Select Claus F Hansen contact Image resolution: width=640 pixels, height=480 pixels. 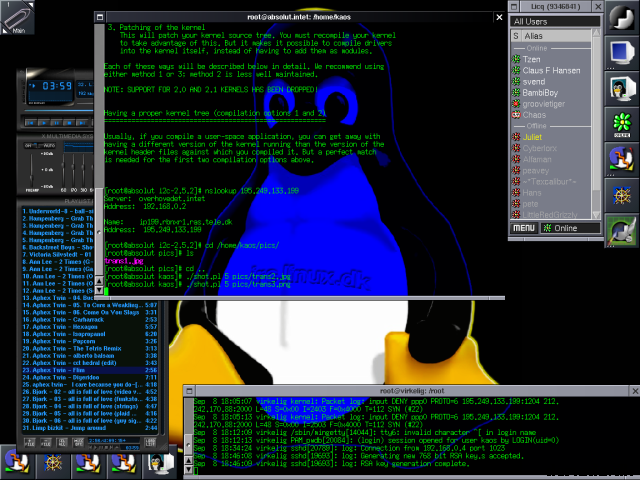pyautogui.click(x=551, y=70)
